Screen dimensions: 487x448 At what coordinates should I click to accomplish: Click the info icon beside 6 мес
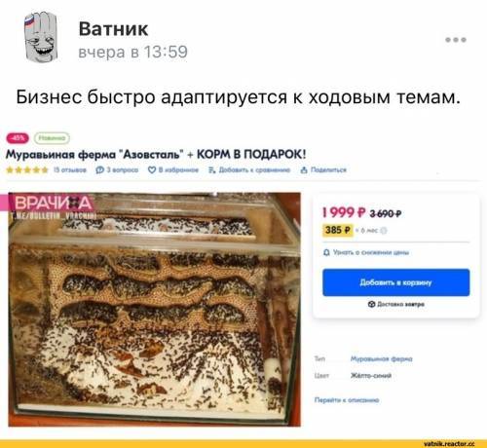[384, 231]
